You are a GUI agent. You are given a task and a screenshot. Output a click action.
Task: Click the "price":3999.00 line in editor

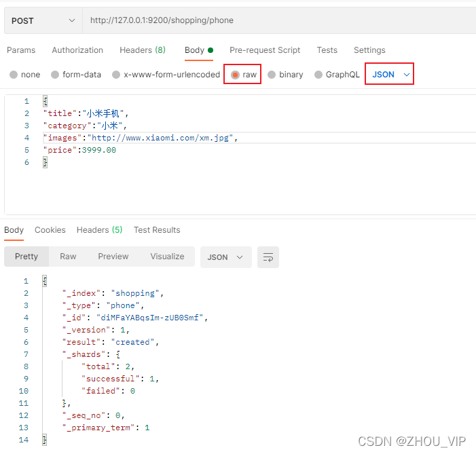[79, 150]
